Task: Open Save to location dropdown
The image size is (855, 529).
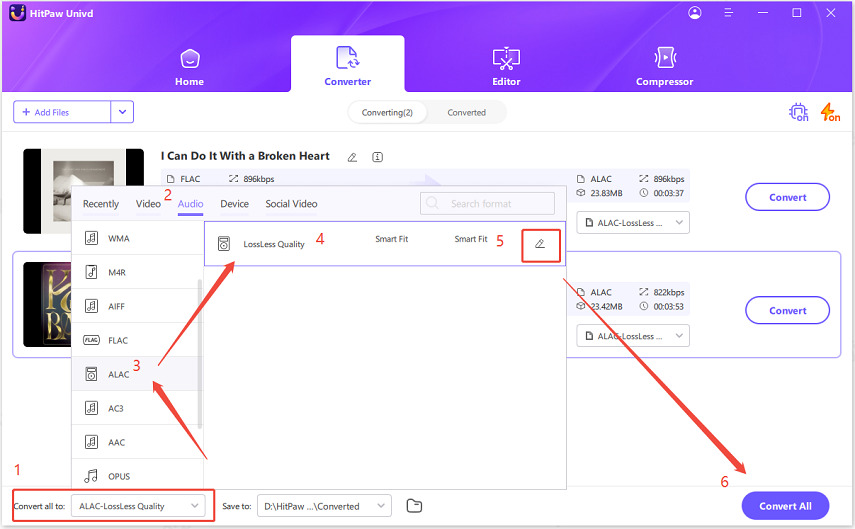Action: pos(324,506)
